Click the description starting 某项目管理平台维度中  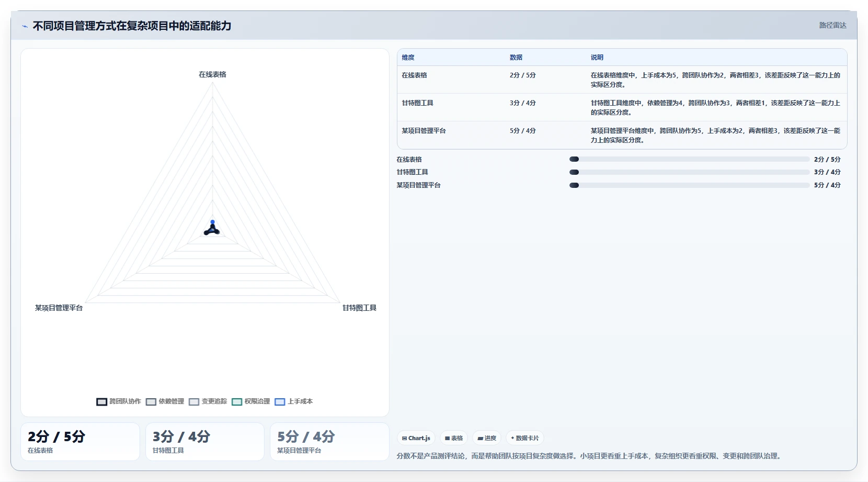[x=715, y=136]
